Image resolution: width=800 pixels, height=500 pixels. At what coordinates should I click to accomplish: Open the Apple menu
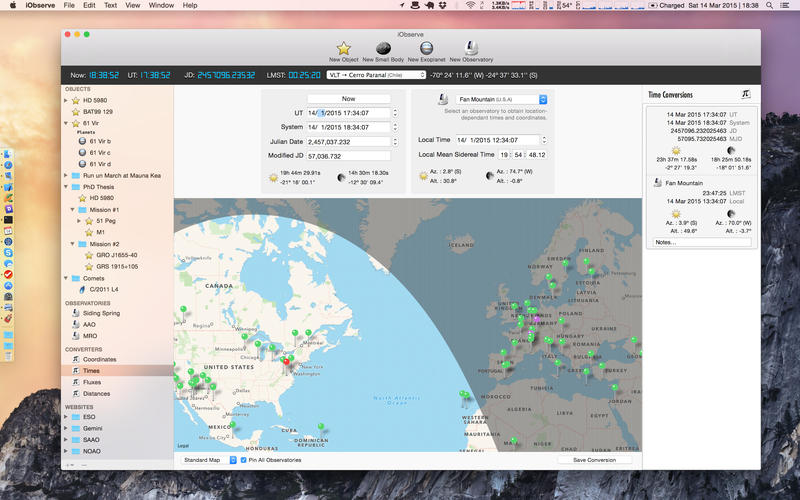pos(13,5)
